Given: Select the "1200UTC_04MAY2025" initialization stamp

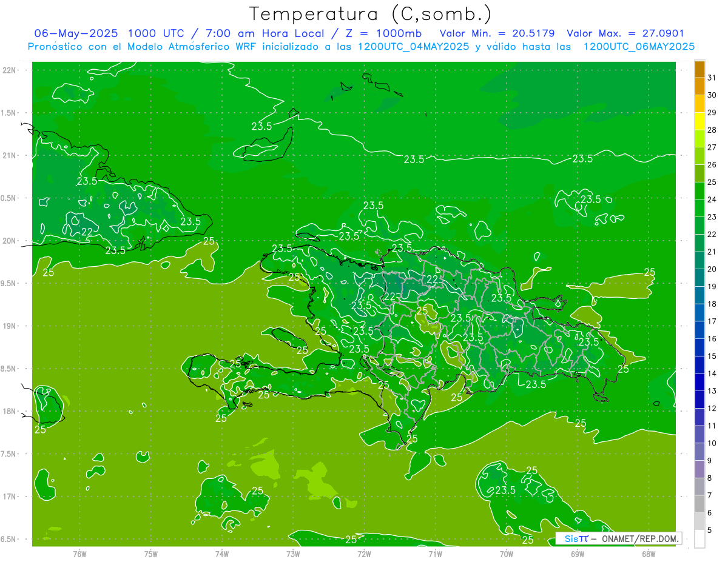Looking at the screenshot, I should [x=414, y=47].
